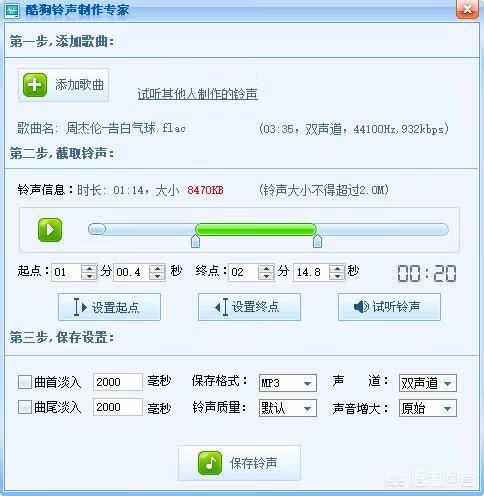Image resolution: width=484 pixels, height=496 pixels.
Task: Enable the 曲尾淡入 fade checkbox
Action: [x=25, y=407]
